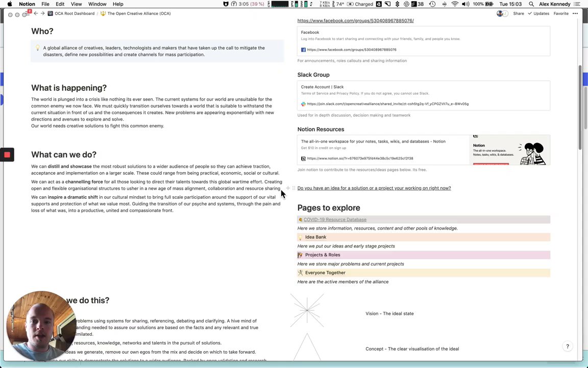Image resolution: width=588 pixels, height=368 pixels.
Task: Click the Everyone Together page icon
Action: point(300,273)
